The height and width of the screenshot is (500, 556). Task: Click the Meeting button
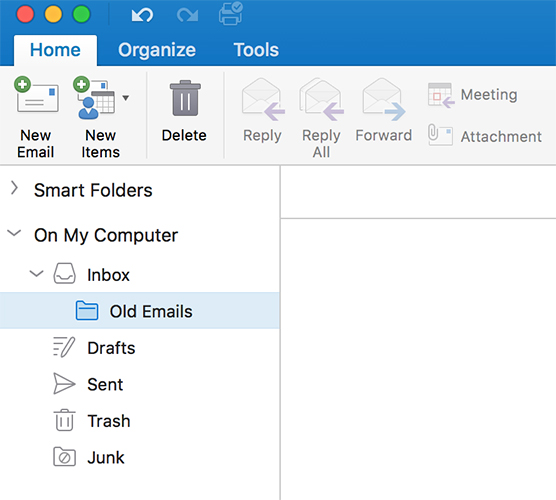[x=472, y=95]
